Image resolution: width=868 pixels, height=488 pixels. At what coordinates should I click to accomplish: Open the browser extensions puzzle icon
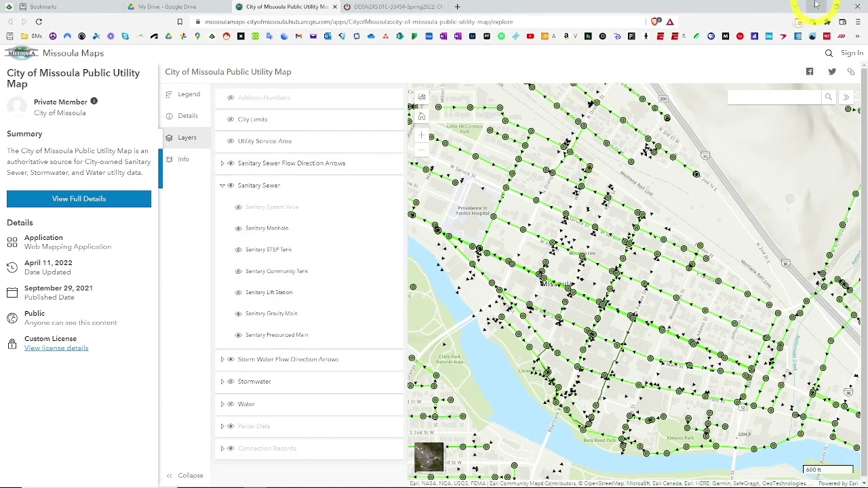pyautogui.click(x=827, y=22)
